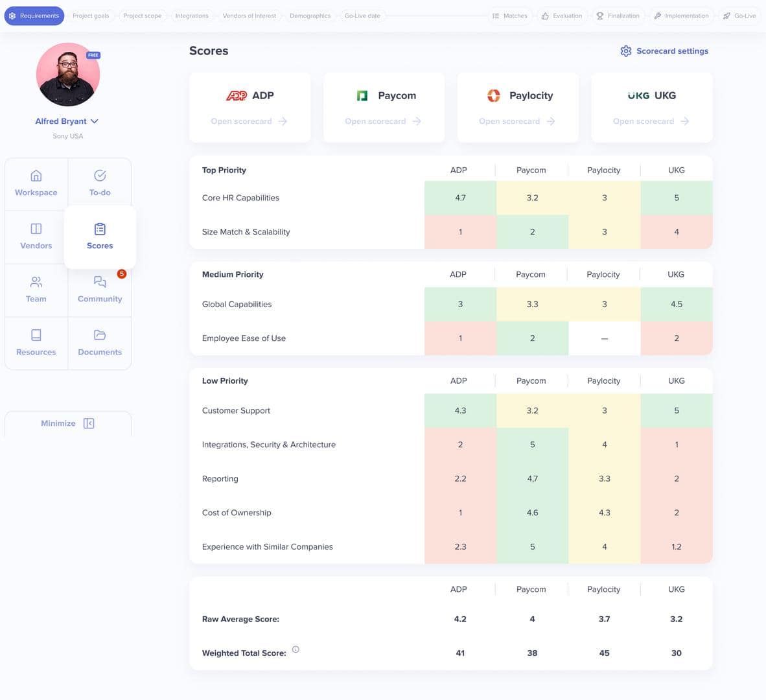This screenshot has height=700, width=766.
Task: Click the Vendors sidebar icon
Action: click(x=36, y=228)
